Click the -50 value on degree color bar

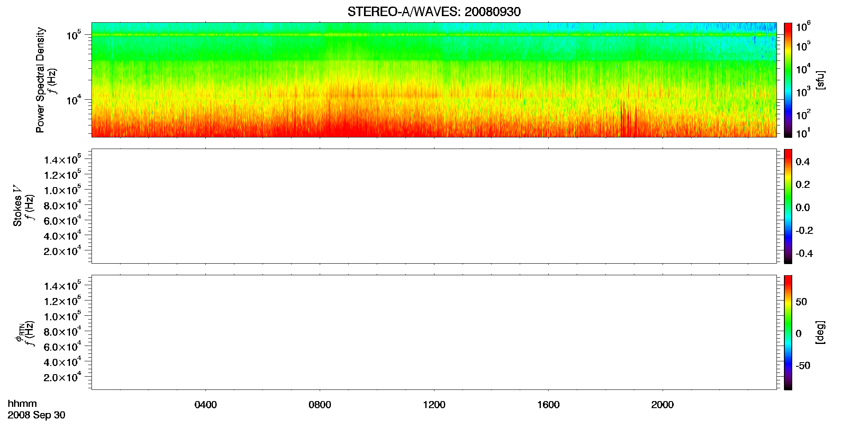tap(803, 366)
